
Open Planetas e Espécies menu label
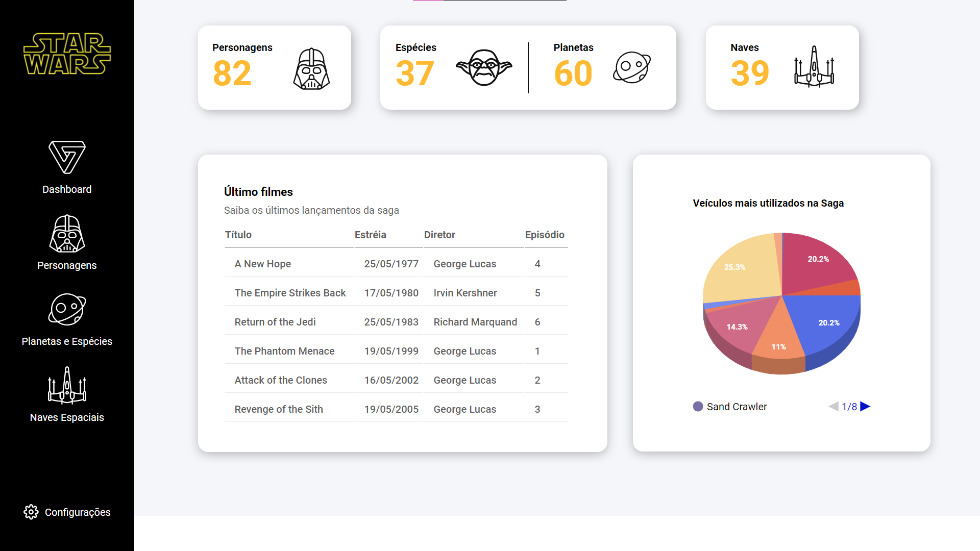pyautogui.click(x=67, y=341)
